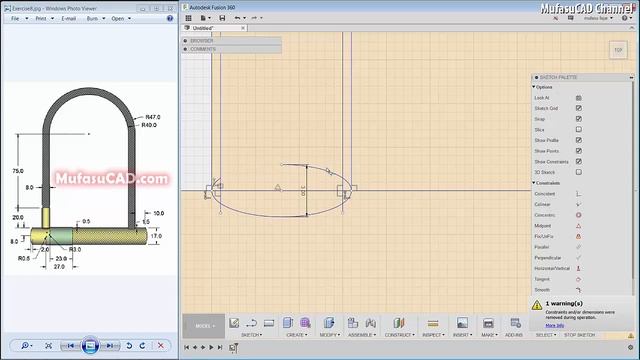Click ADD-INS label in toolbar
640x360 pixels.
[x=513, y=335]
